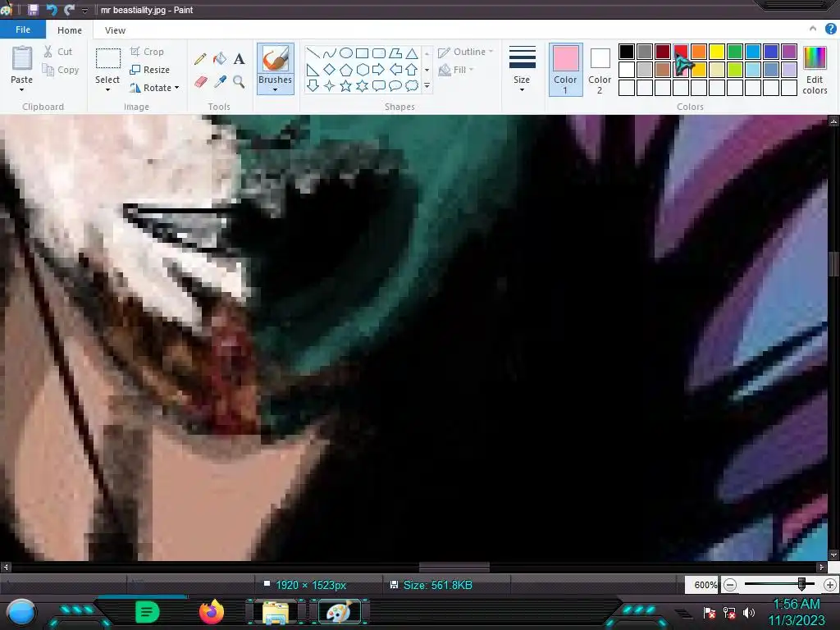Choose the Oval shape
The width and height of the screenshot is (840, 630).
346,53
